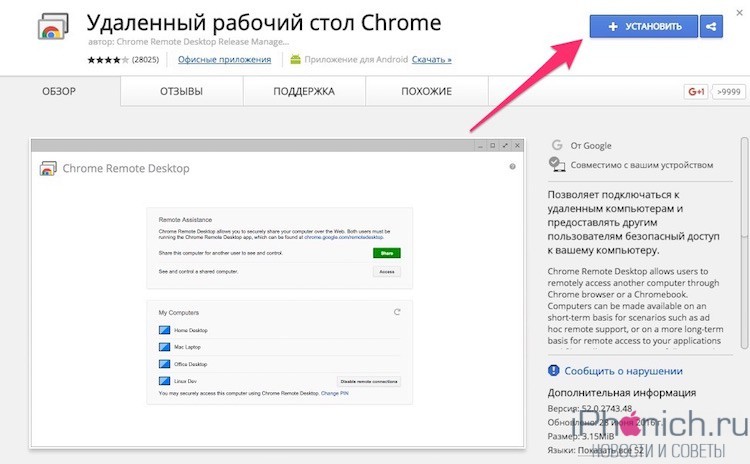Open the Офисные приложения category link
The image size is (750, 464).
(224, 59)
